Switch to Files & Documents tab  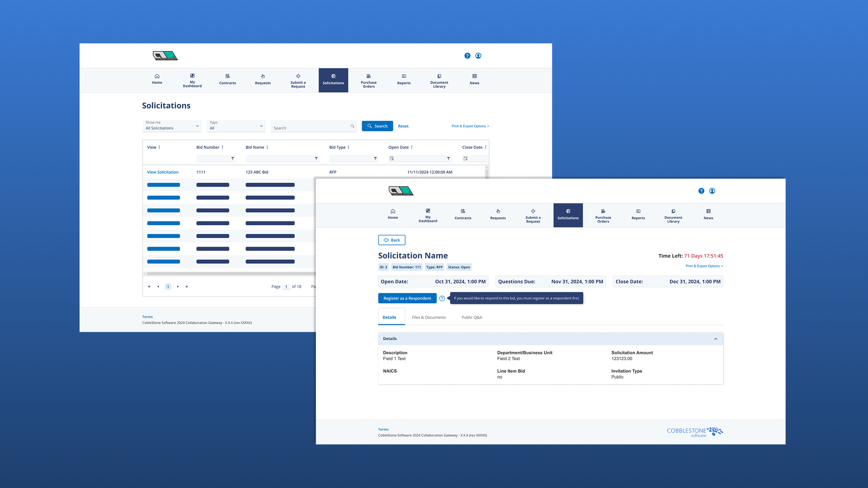[429, 317]
